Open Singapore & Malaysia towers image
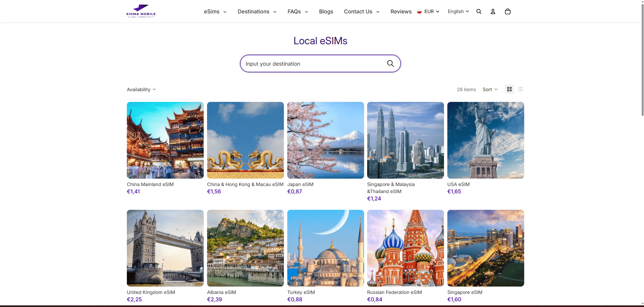 [405, 140]
